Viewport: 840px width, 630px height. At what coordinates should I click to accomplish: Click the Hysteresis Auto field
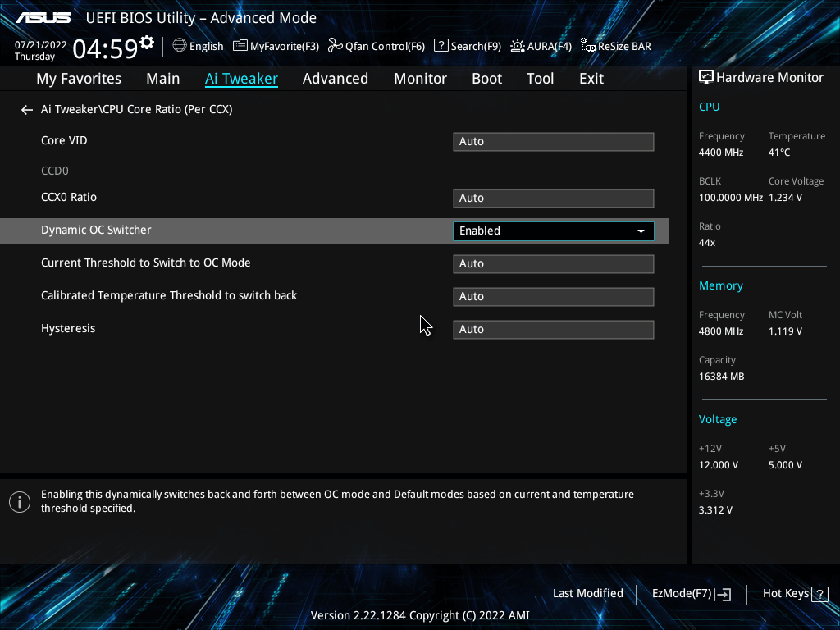[554, 330]
